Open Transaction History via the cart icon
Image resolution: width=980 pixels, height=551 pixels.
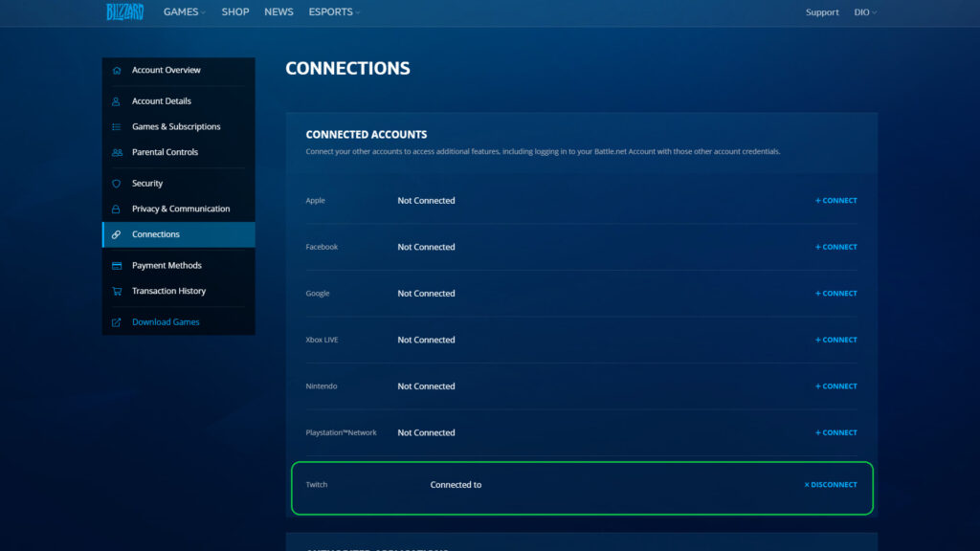116,290
